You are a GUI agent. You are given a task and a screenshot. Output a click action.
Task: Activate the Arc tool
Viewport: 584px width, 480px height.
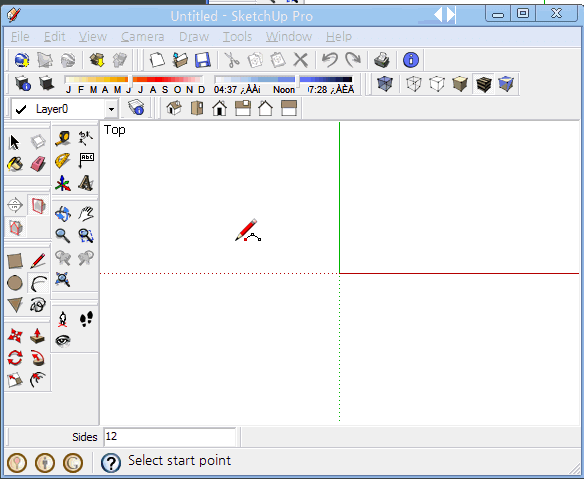(x=38, y=283)
